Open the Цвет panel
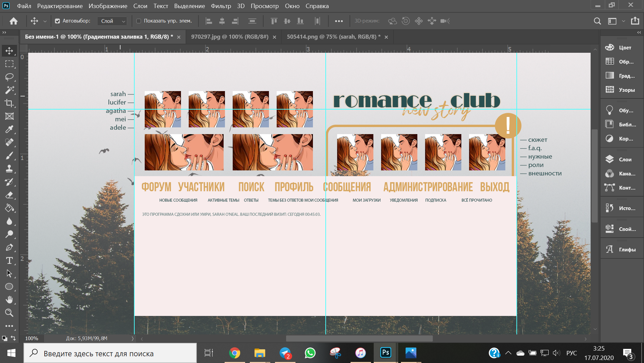Screen dimensions: 644x363 tap(622, 47)
